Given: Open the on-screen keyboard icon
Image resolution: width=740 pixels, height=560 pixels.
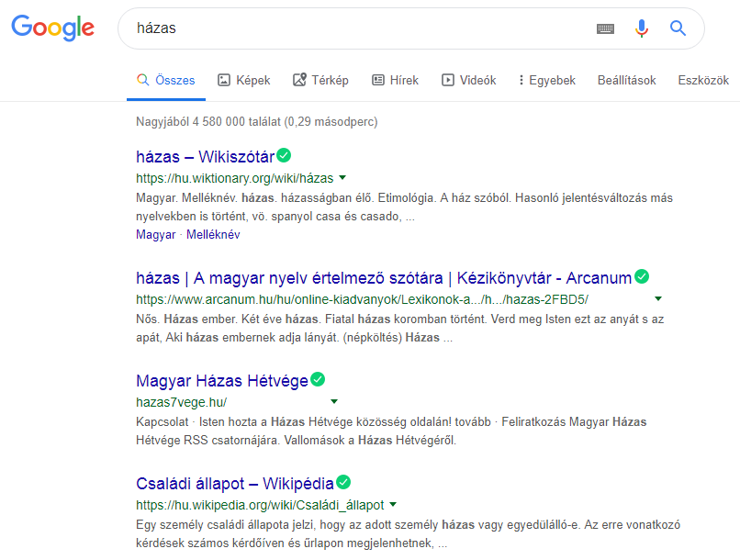Looking at the screenshot, I should 605,28.
